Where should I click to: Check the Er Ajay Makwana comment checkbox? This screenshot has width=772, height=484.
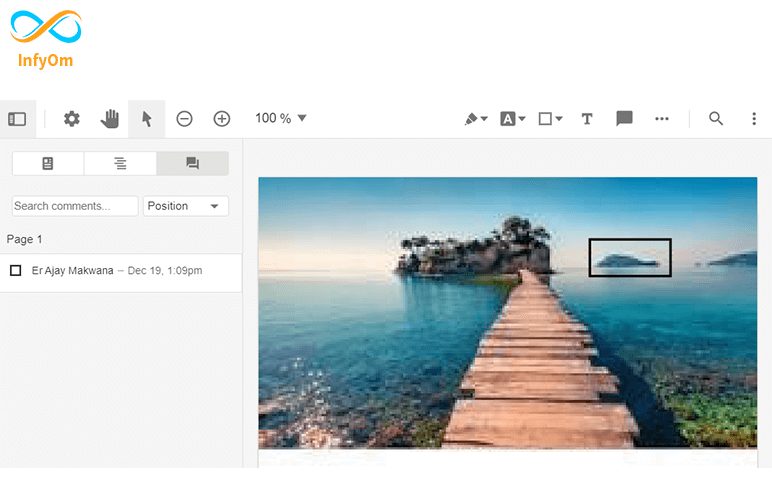tap(15, 271)
